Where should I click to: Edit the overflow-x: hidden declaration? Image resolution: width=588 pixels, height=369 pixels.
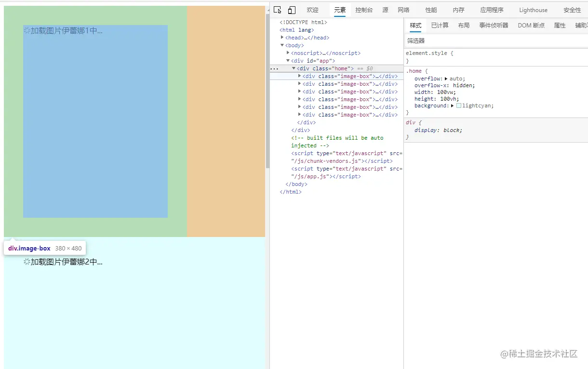[444, 85]
